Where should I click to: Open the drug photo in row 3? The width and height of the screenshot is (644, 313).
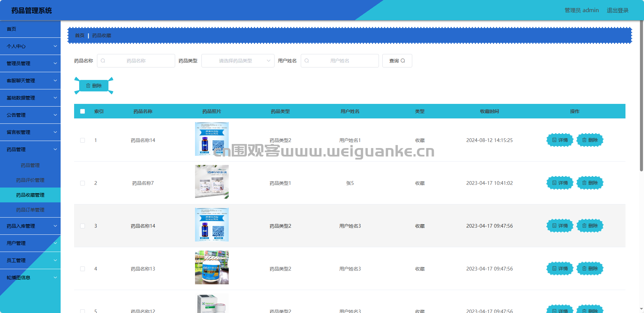[212, 225]
